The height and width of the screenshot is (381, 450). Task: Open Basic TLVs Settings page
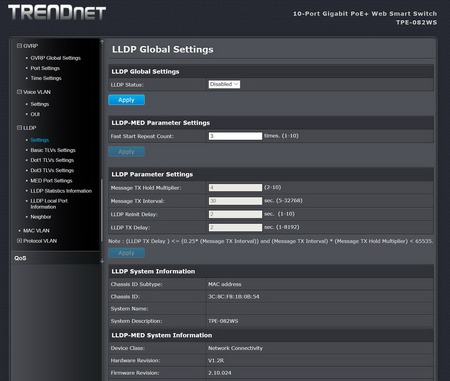[53, 150]
